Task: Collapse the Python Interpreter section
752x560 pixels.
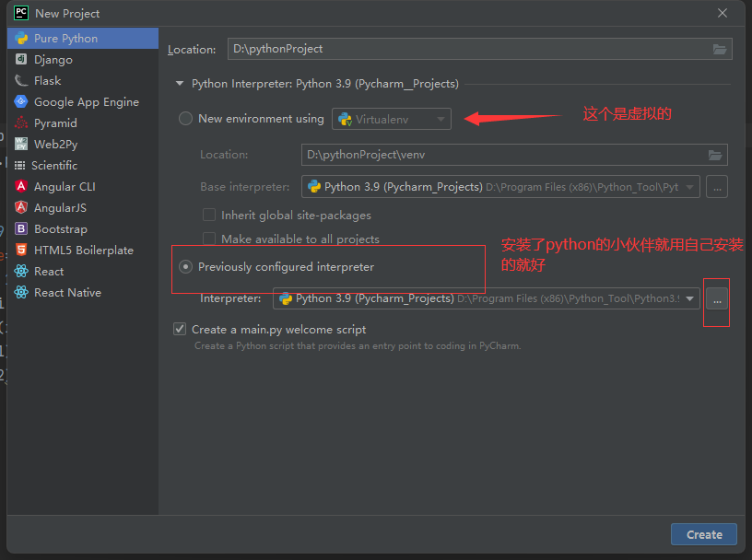Action: [180, 84]
